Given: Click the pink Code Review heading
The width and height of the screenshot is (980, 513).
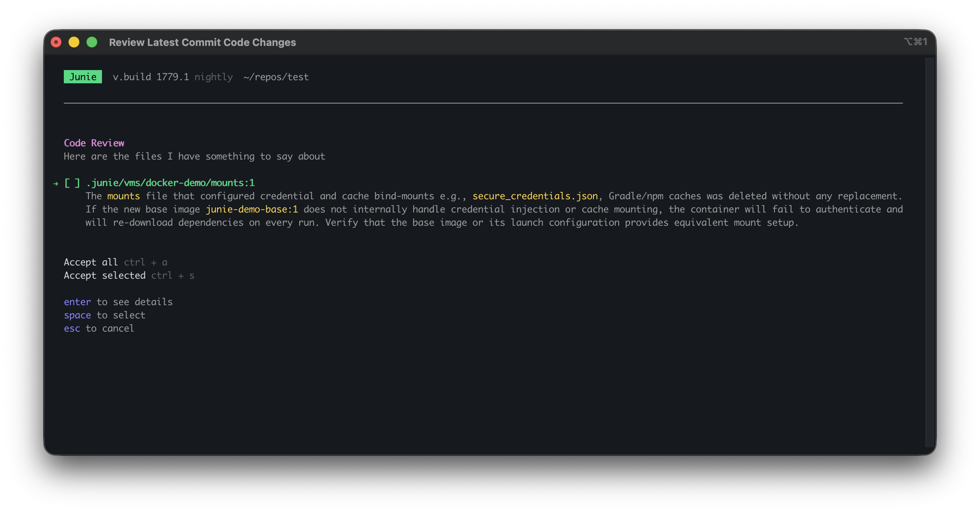Looking at the screenshot, I should coord(94,143).
